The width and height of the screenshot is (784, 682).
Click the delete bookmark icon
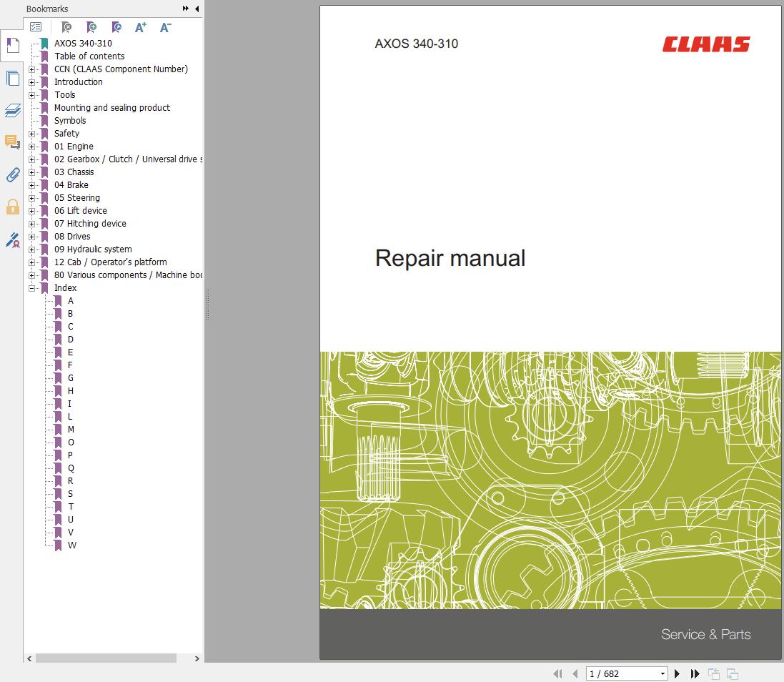tap(66, 27)
